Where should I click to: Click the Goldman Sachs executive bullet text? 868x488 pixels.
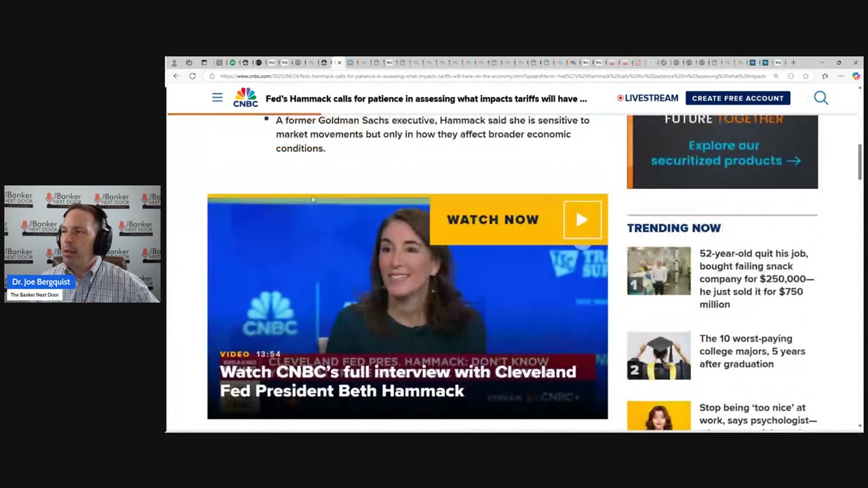433,134
